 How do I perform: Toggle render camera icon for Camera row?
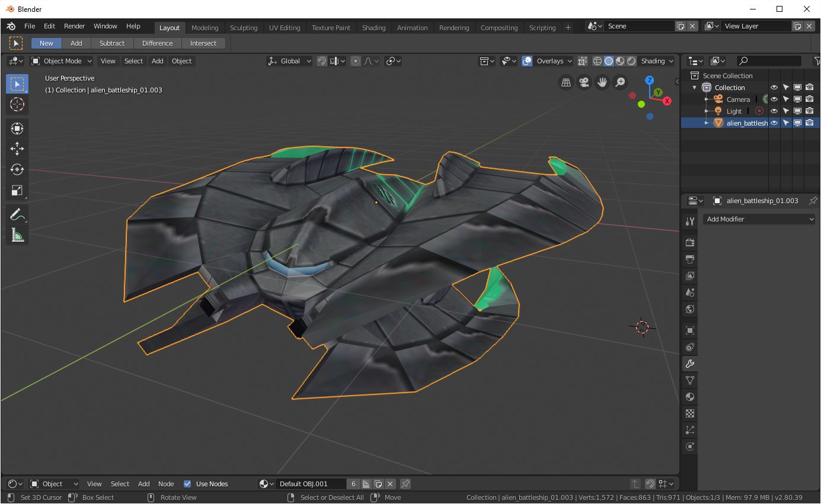[x=810, y=99]
